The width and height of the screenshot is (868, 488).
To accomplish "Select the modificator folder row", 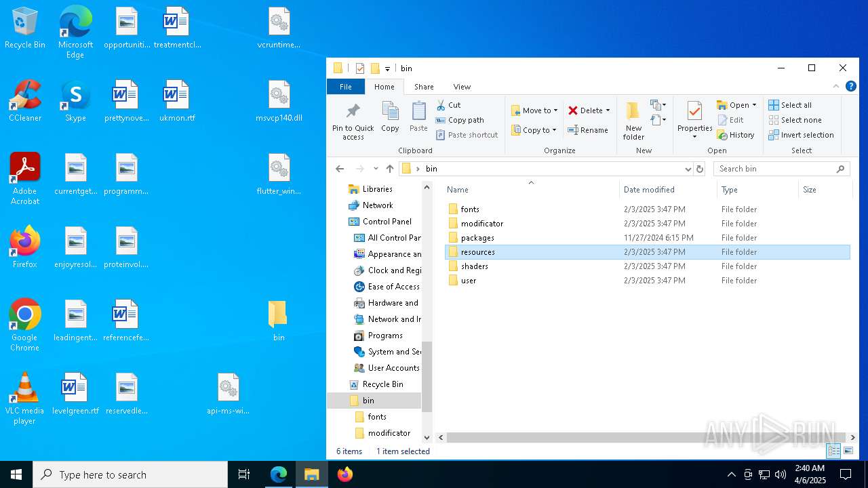I will click(x=647, y=224).
